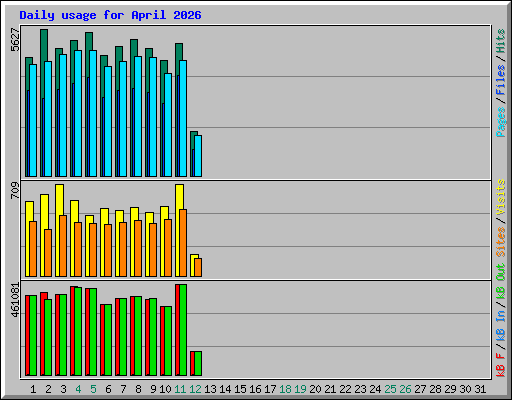Click the cyan Files bar for day 12
The image size is (512, 400).
click(x=198, y=156)
